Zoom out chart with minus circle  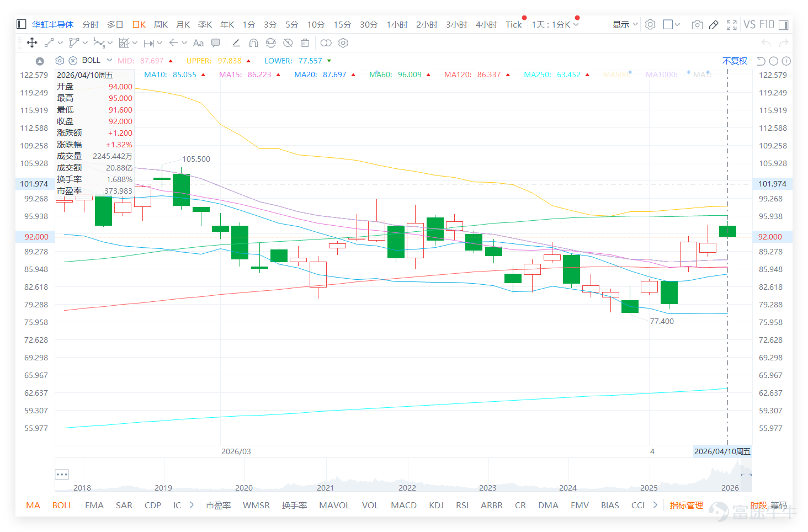pos(774,61)
